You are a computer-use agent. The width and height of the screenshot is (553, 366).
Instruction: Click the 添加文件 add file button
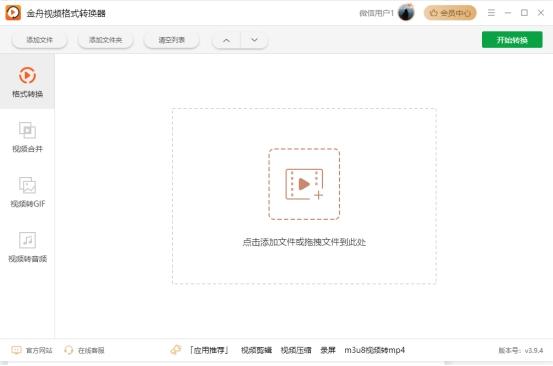pyautogui.click(x=40, y=40)
